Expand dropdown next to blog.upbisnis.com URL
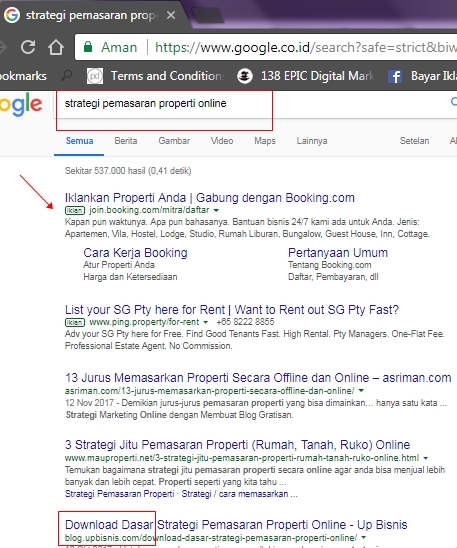The image size is (457, 548). (364, 538)
